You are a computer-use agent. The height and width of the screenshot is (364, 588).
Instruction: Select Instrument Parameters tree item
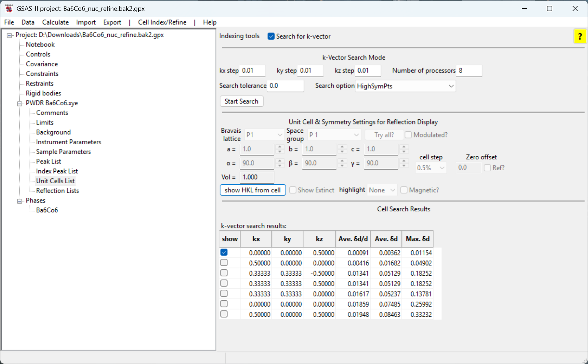tap(69, 142)
